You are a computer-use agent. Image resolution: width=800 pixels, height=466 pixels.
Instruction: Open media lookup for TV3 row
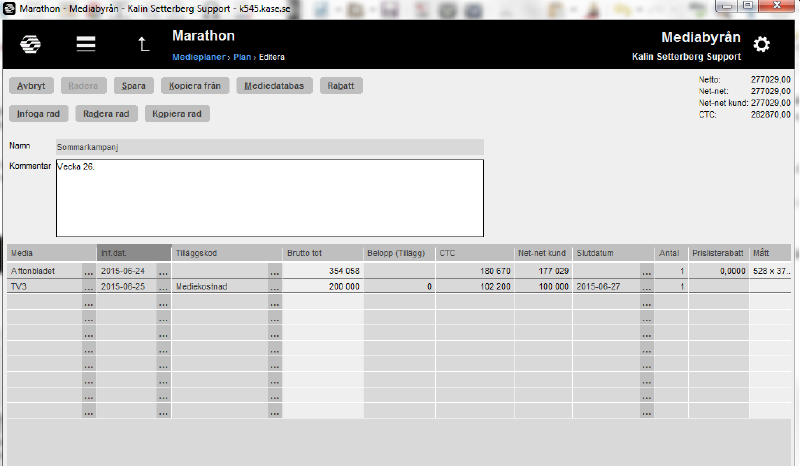point(89,287)
